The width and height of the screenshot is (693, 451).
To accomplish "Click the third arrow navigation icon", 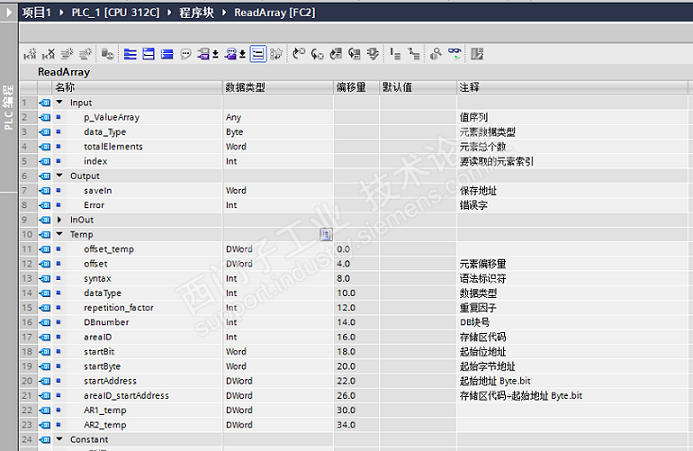I will click(336, 54).
